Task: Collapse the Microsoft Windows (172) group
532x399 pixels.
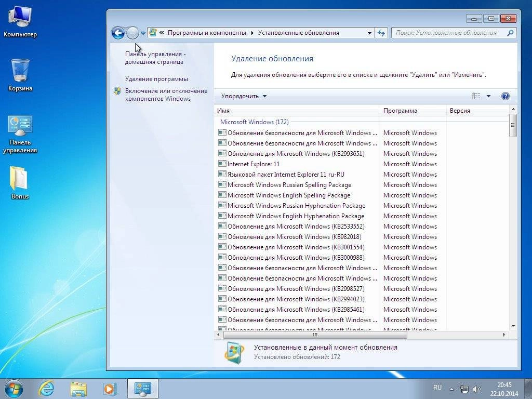Action: coord(254,122)
